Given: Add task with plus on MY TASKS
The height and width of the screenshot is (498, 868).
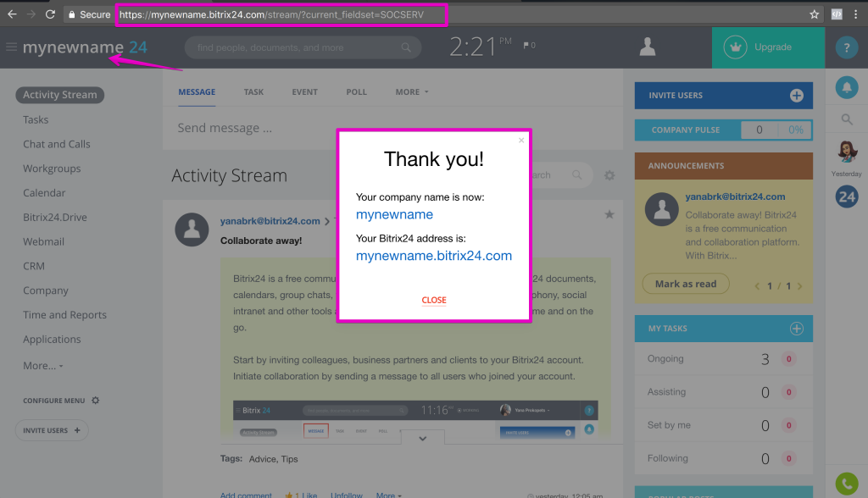Looking at the screenshot, I should click(x=797, y=329).
